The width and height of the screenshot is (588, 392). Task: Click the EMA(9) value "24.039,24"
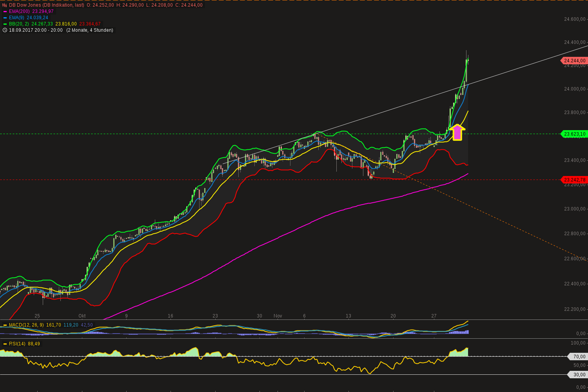point(38,18)
